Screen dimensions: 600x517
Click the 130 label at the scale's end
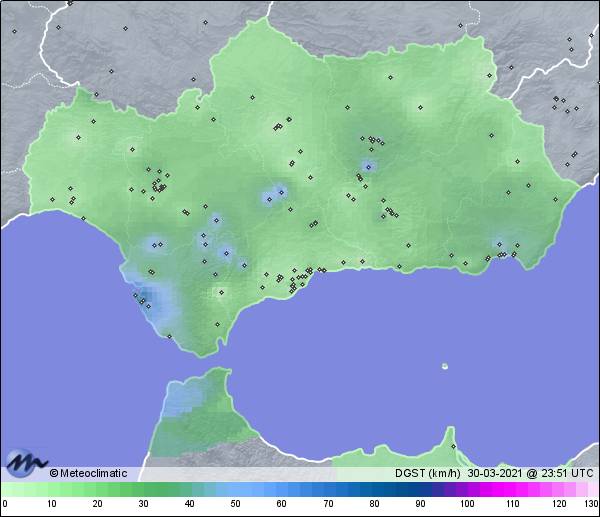[591, 504]
